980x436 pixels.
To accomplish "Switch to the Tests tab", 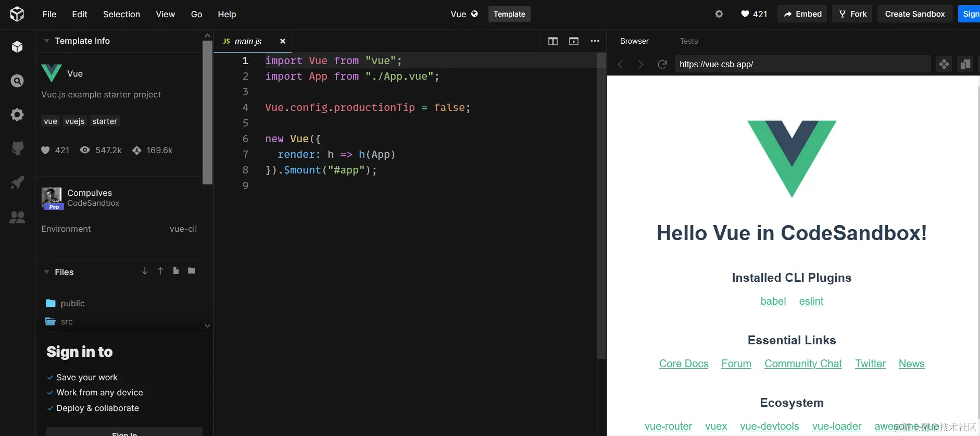I will 689,41.
